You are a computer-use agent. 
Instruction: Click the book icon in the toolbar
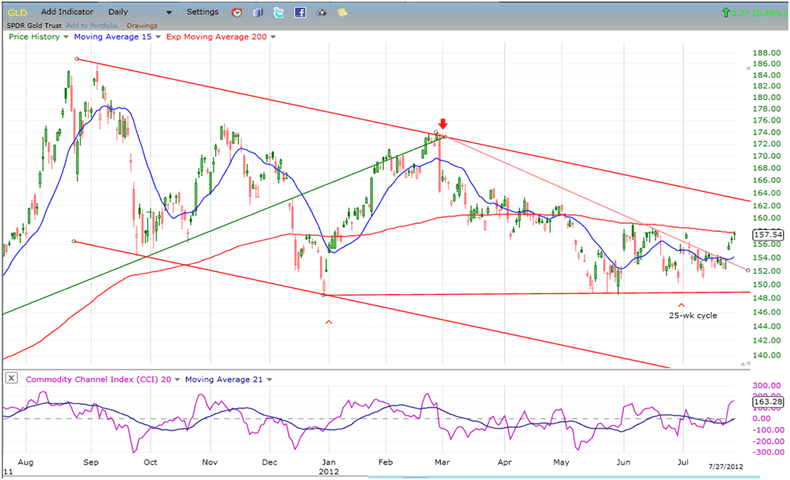(258, 12)
